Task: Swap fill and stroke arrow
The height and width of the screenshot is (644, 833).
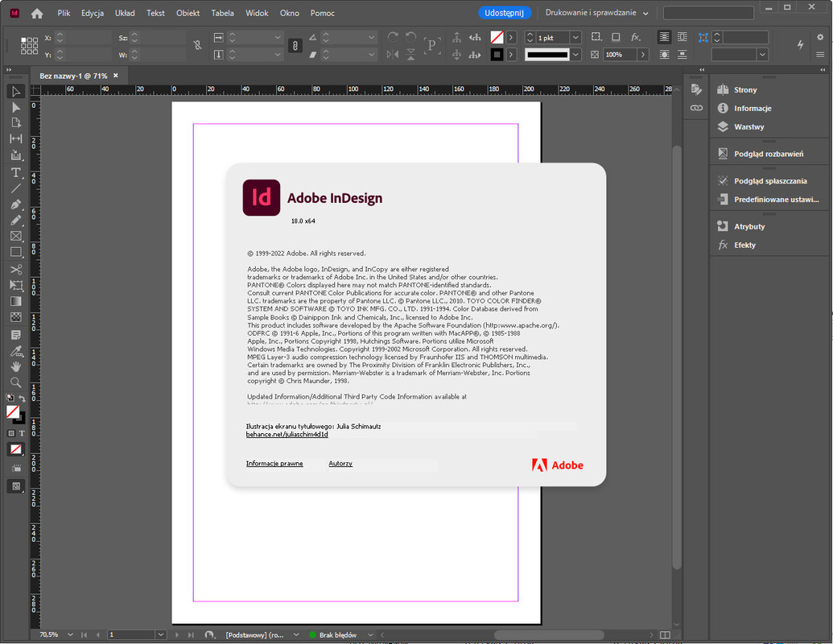Action: pyautogui.click(x=23, y=398)
